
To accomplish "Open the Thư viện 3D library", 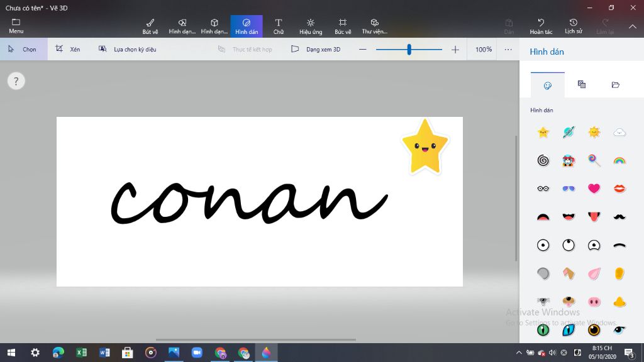I will [375, 26].
